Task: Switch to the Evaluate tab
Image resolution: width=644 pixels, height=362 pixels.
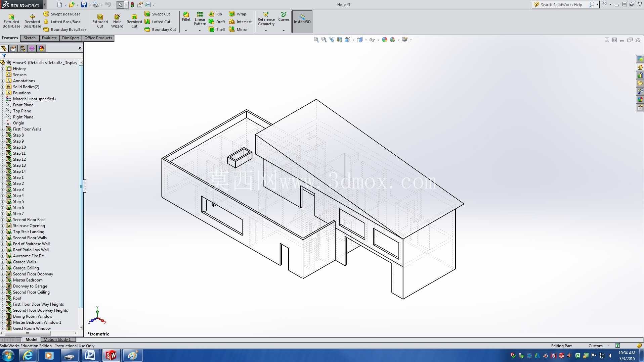Action: (x=49, y=38)
